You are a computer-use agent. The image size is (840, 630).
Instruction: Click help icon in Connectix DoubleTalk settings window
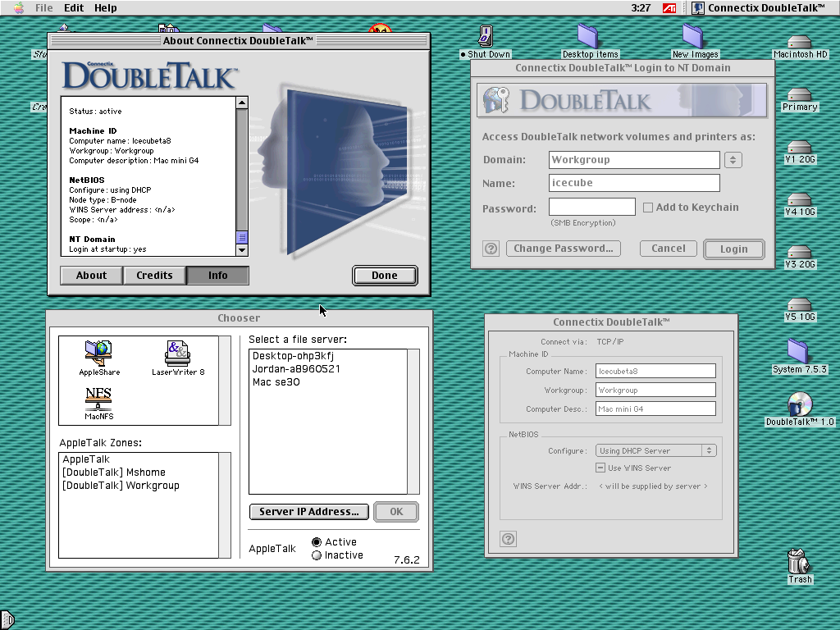508,539
